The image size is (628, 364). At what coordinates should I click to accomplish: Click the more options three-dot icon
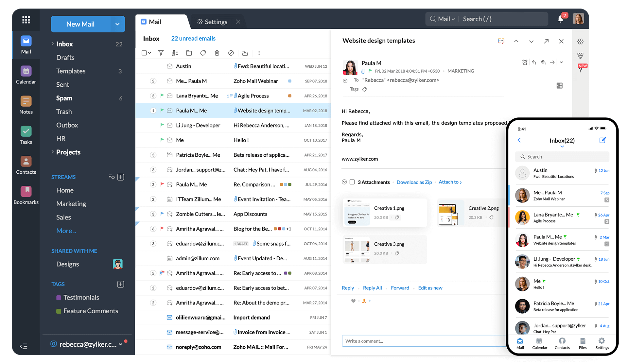coord(259,53)
